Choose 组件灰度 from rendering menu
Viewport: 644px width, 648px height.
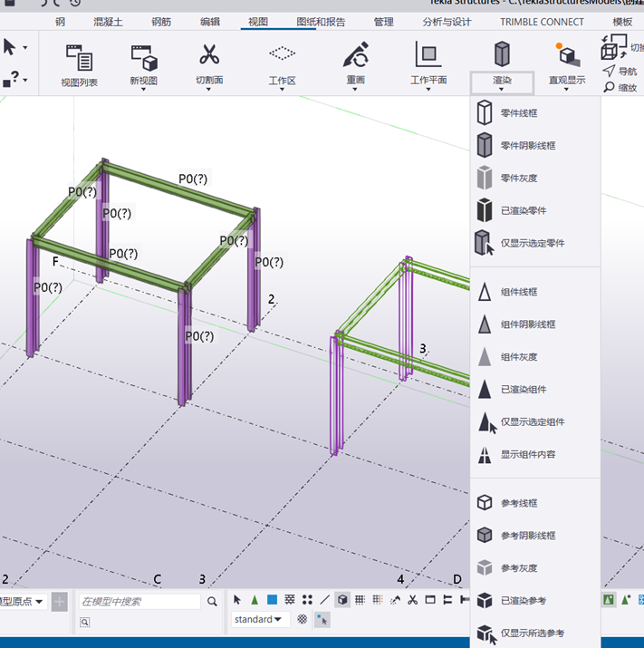pyautogui.click(x=535, y=357)
